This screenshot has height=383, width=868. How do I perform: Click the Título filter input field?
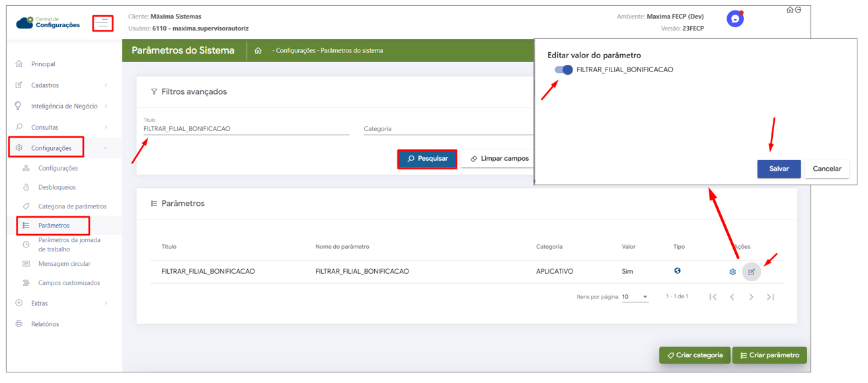pyautogui.click(x=246, y=129)
